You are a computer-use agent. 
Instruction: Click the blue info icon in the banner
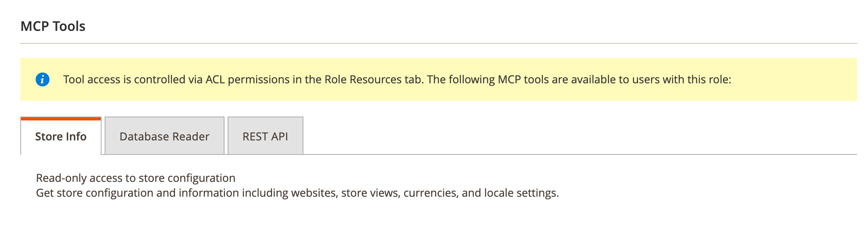[x=43, y=80]
